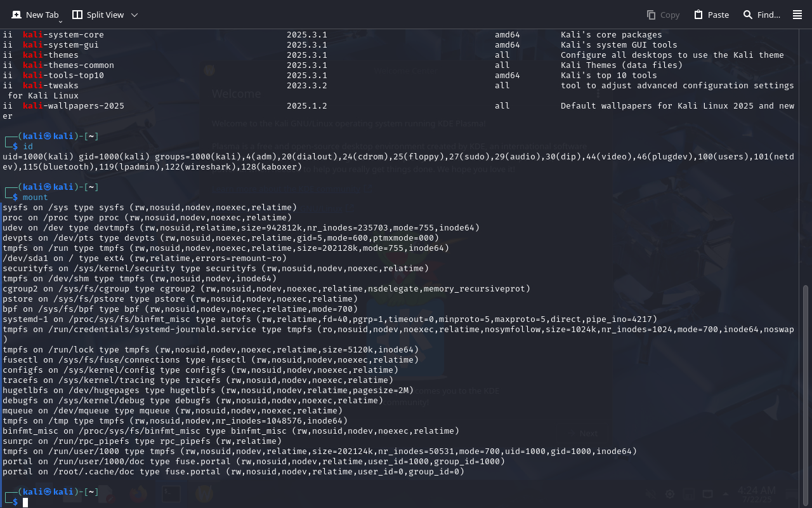Click the 'systemd-1 on /proc/sys/fs/binfmt_misc' line
Screen dimensions: 812x508
coord(330,319)
